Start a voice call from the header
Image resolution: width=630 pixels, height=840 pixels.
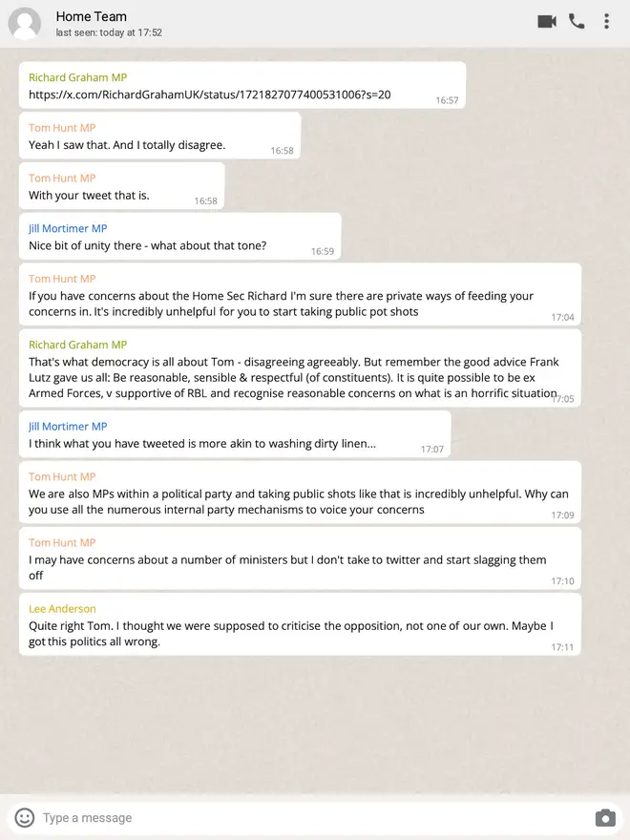click(577, 21)
